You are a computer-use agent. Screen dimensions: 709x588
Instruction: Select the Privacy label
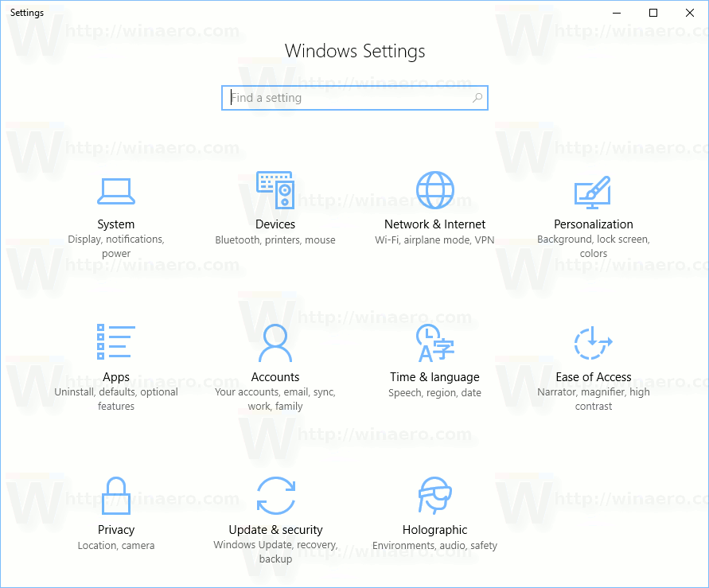(116, 530)
